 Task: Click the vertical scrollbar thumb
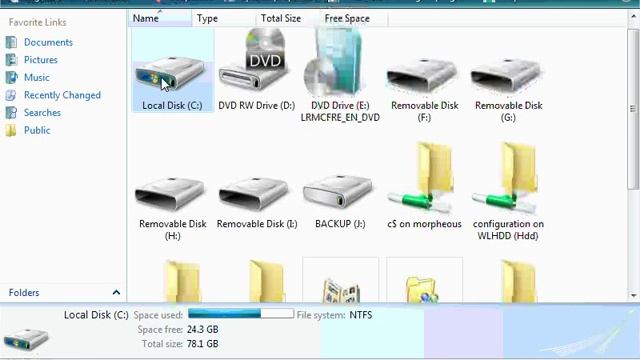(633, 109)
